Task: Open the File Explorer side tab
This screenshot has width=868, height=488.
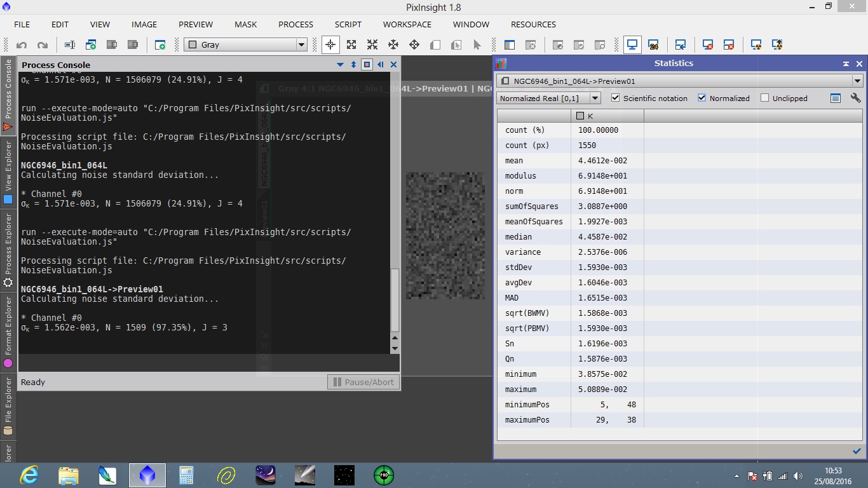Action: (8, 407)
